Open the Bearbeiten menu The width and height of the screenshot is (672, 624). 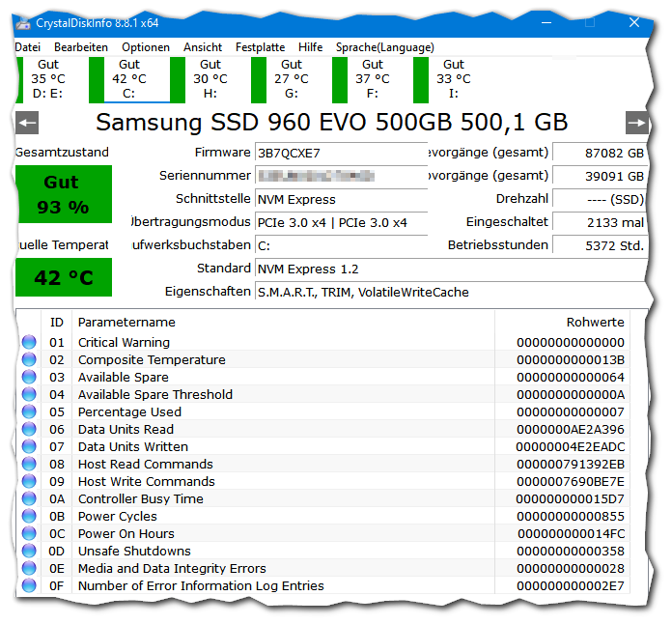click(81, 47)
